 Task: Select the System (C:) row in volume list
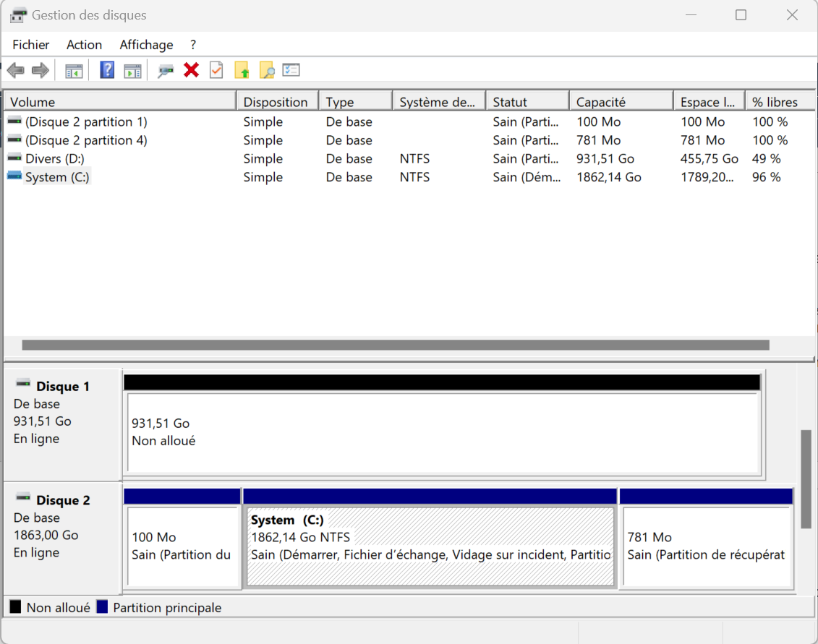[57, 177]
